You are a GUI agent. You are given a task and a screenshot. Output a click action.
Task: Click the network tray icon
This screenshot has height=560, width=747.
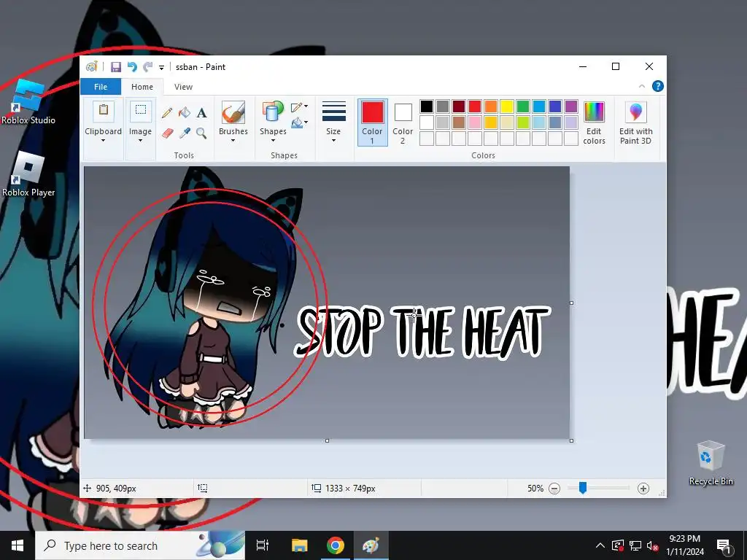tap(635, 545)
